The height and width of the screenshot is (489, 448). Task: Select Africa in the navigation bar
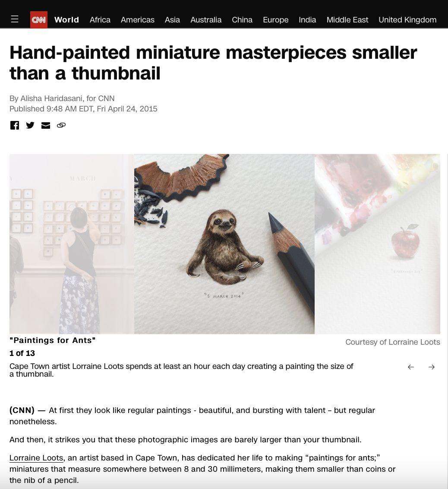pos(100,19)
